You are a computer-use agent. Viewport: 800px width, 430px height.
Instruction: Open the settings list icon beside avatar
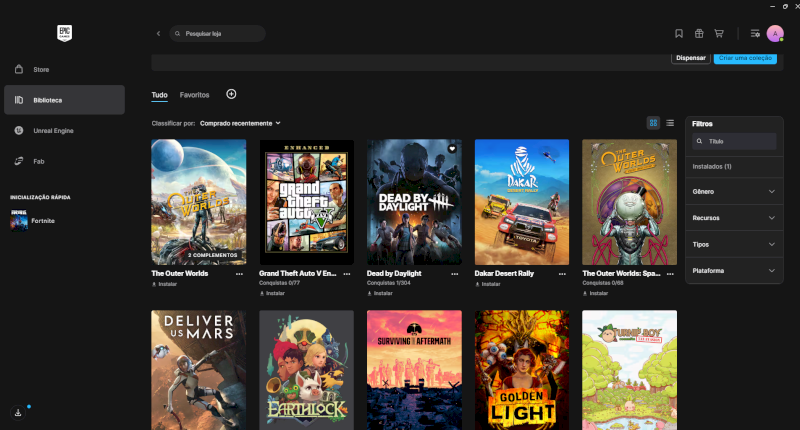coord(755,34)
